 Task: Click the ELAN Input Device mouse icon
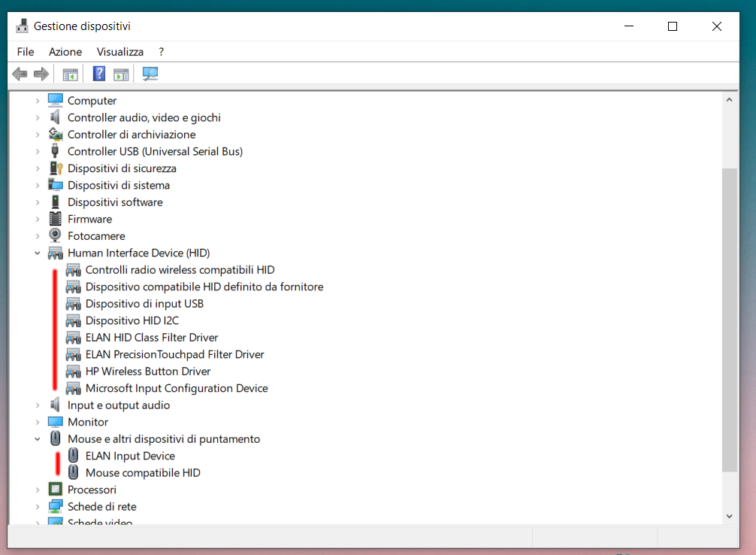pos(74,455)
